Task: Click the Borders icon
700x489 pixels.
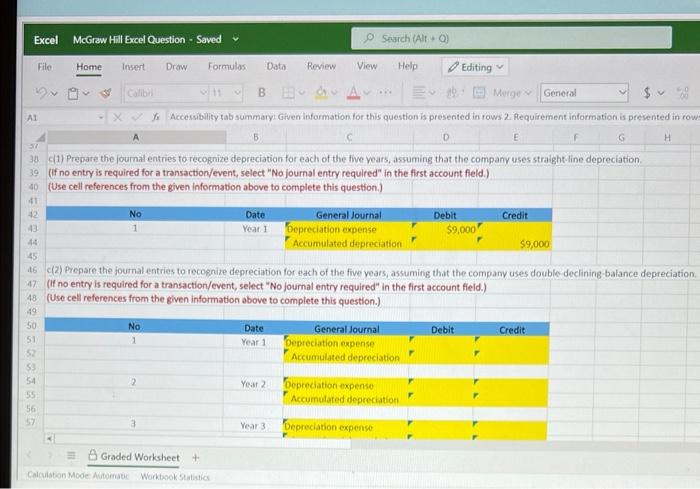Action: coord(288,92)
